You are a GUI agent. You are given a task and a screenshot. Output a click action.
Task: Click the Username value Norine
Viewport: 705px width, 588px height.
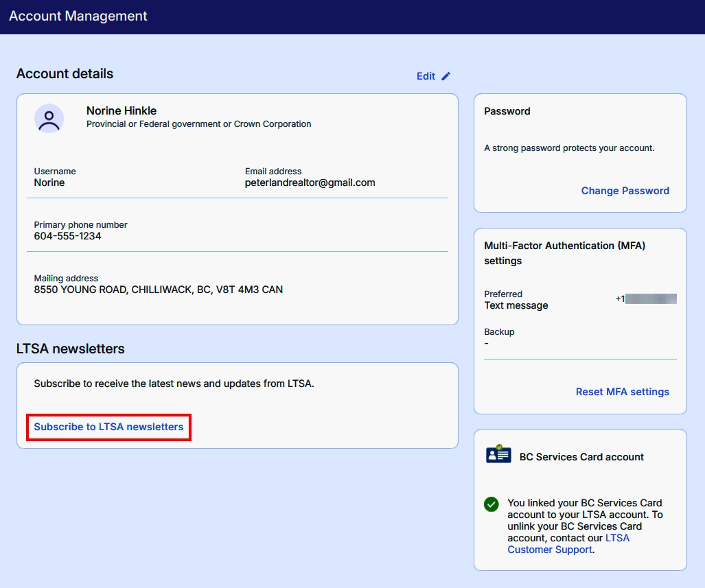[49, 183]
